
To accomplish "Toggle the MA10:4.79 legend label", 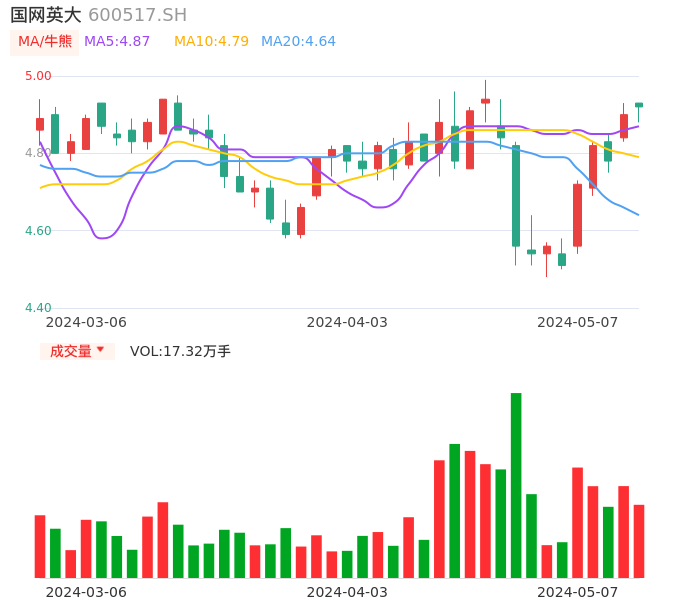I will pos(211,42).
